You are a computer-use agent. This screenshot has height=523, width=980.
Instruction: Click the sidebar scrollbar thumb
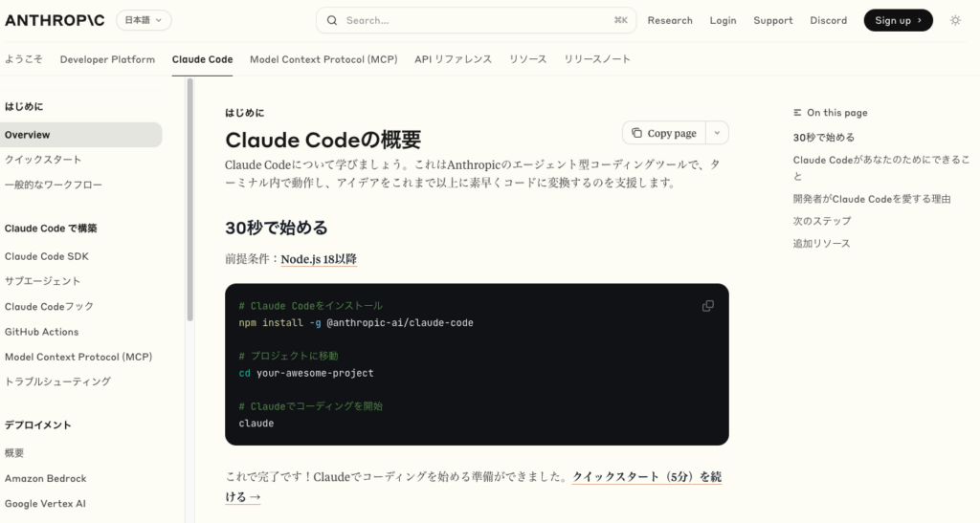(x=190, y=200)
